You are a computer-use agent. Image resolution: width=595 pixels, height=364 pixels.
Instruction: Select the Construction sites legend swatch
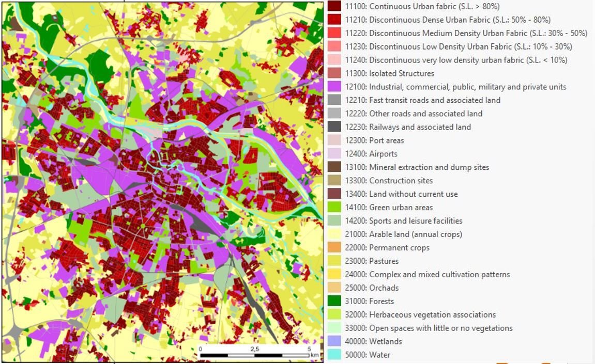[x=334, y=181]
